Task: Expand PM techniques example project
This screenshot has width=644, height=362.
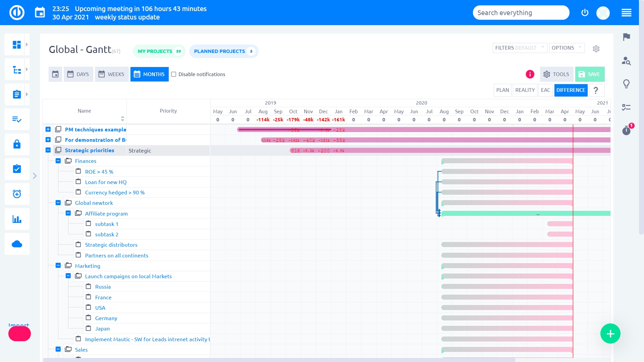Action: (48, 129)
